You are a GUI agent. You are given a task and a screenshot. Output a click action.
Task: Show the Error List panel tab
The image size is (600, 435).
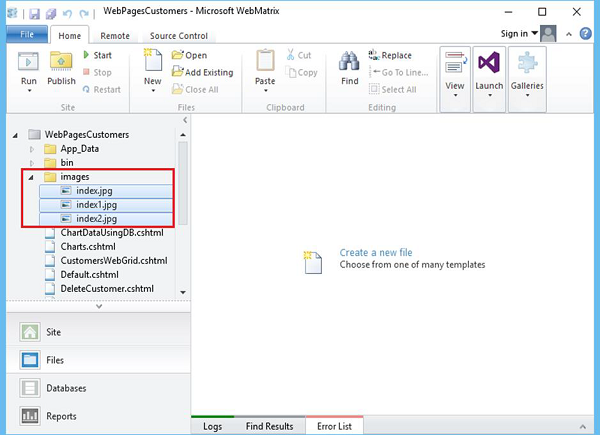335,426
